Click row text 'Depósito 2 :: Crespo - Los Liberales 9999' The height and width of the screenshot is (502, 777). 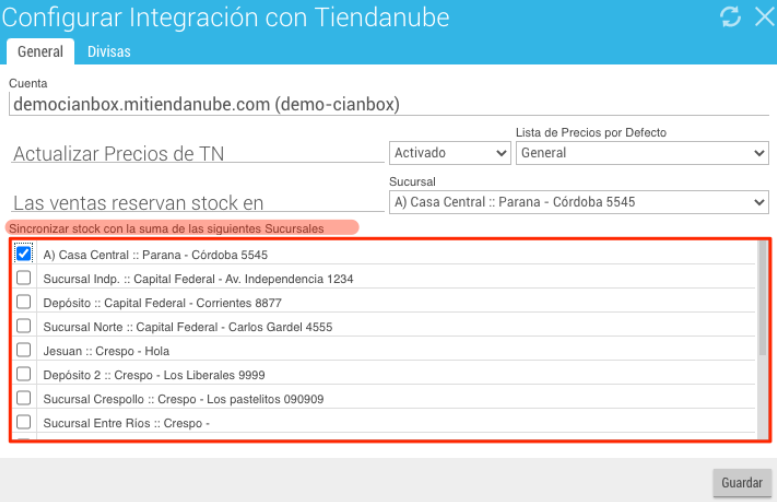tap(154, 375)
